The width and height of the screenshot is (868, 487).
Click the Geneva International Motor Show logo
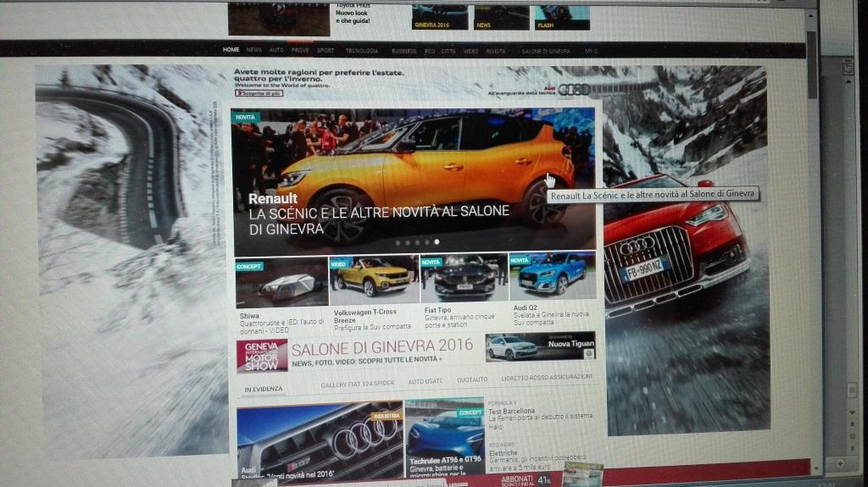262,355
